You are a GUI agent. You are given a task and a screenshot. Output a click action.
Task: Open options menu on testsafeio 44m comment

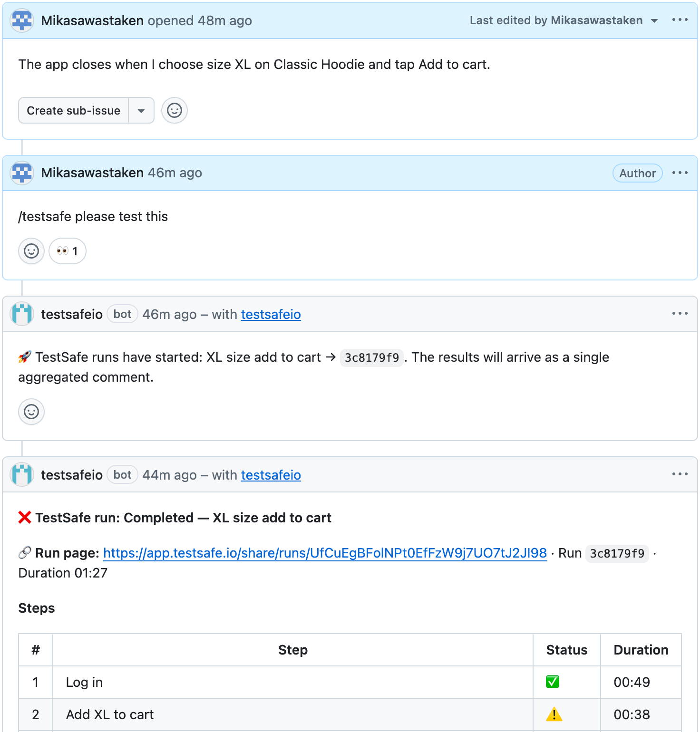tap(680, 474)
